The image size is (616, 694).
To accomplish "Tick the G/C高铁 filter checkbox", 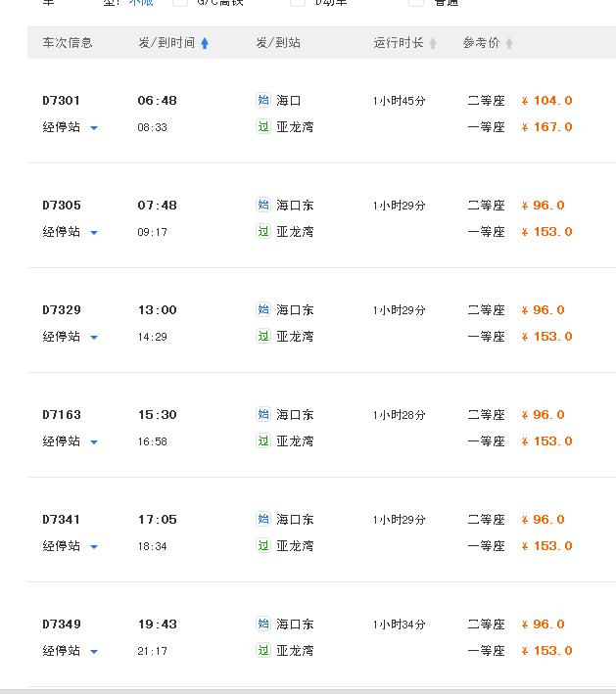I will coord(180,2).
